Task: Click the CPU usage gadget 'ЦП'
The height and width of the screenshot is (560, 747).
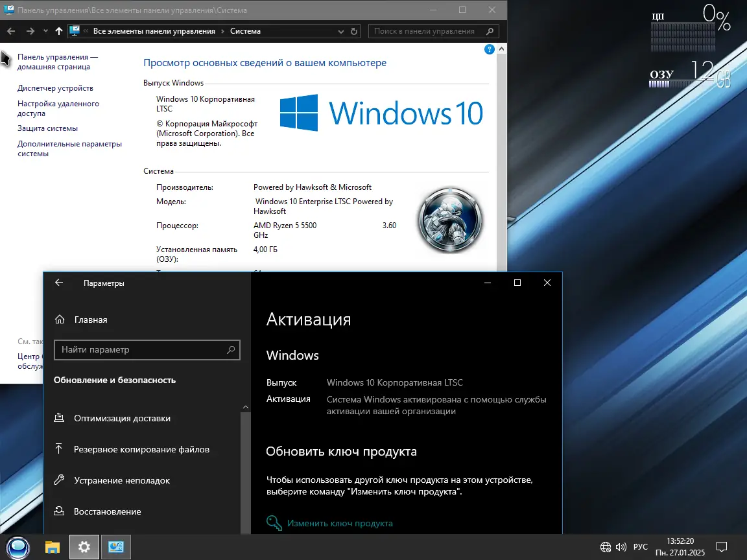Action: tap(691, 28)
